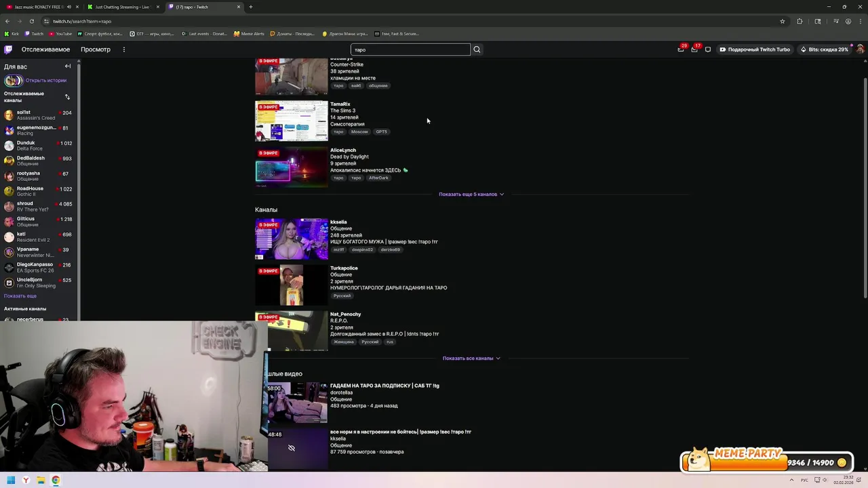
Task: Close the таро Twitch tab
Action: tap(239, 7)
